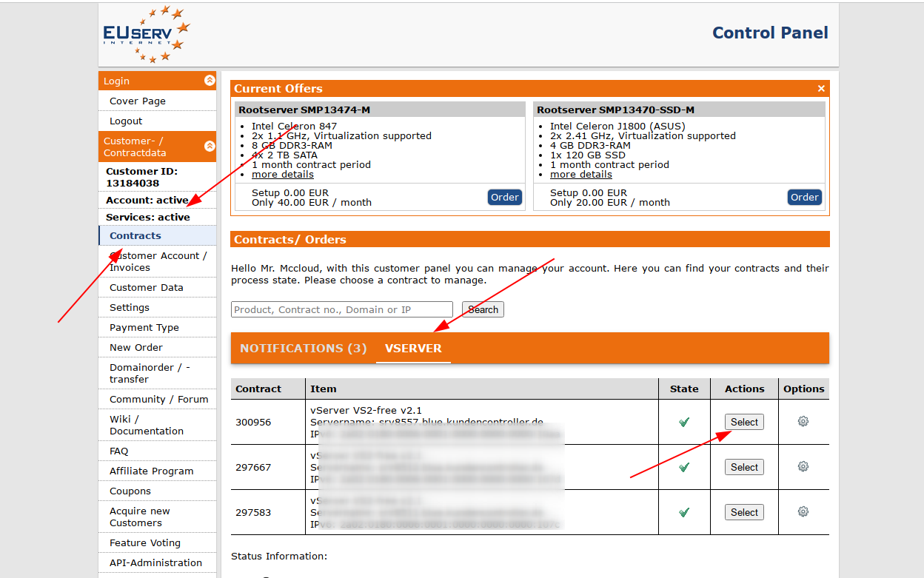Select contract 300956
This screenshot has height=578, width=924.
tap(744, 422)
